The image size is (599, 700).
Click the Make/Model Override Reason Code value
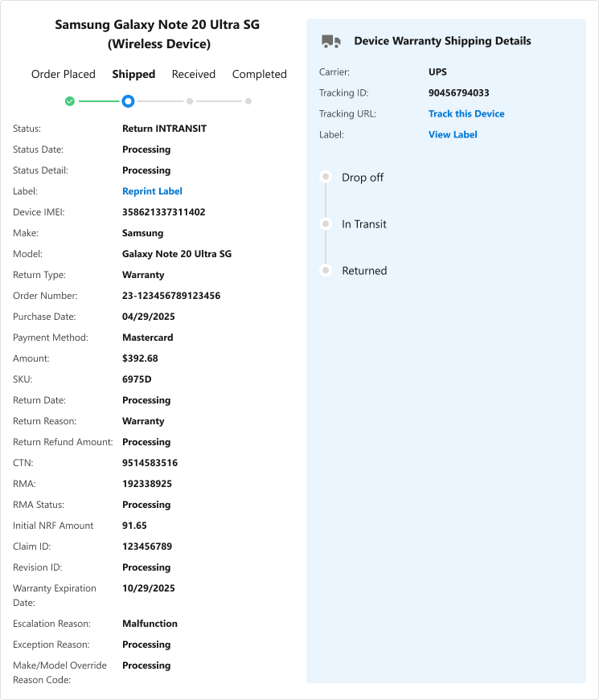coord(146,665)
